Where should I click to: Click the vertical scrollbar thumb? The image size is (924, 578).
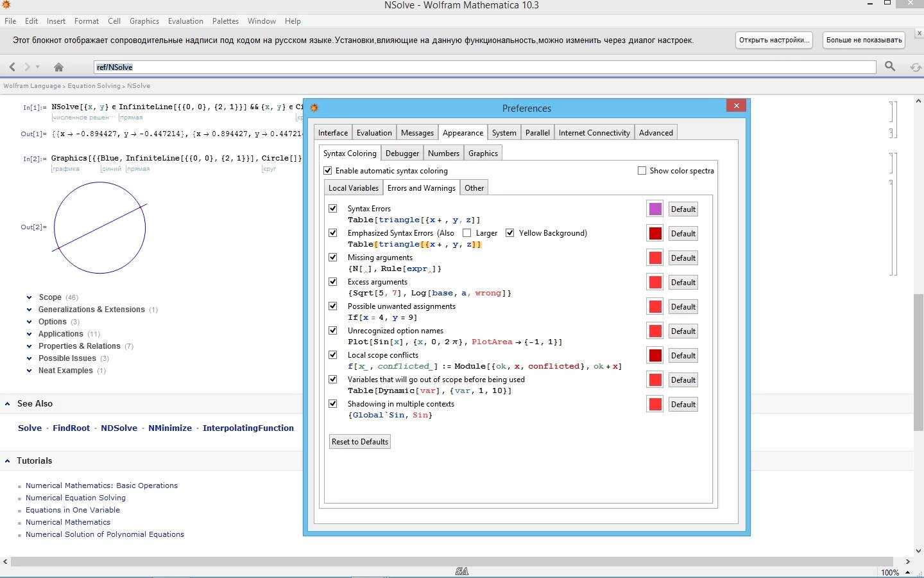click(918, 363)
